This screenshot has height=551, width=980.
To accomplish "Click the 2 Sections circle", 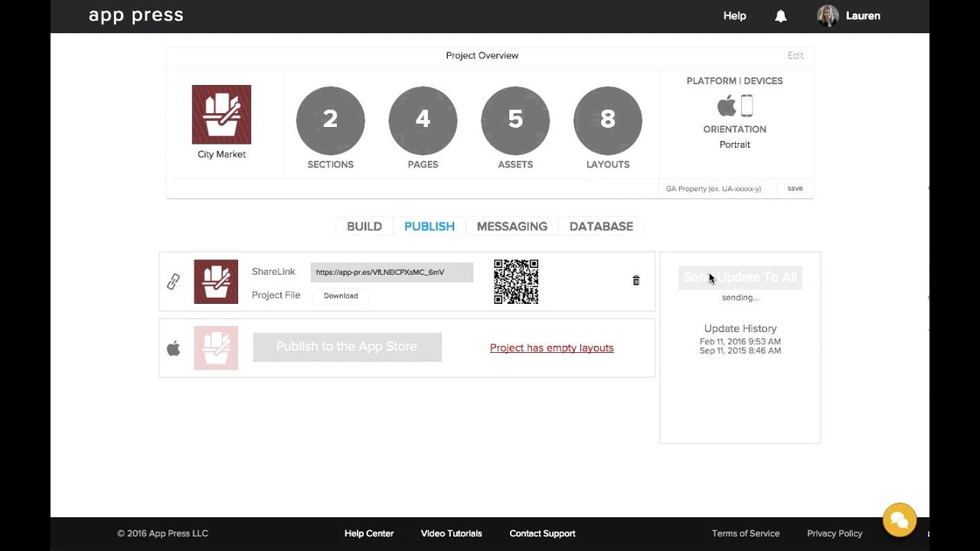I will [331, 120].
